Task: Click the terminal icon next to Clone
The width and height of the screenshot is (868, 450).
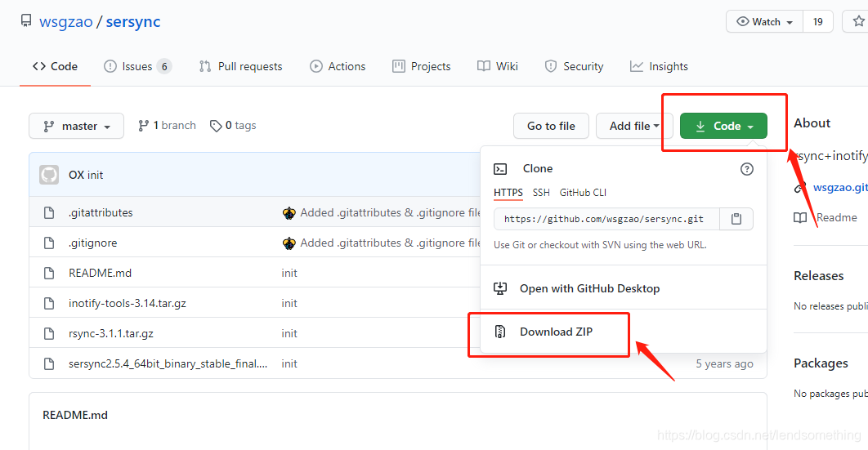Action: pos(500,168)
